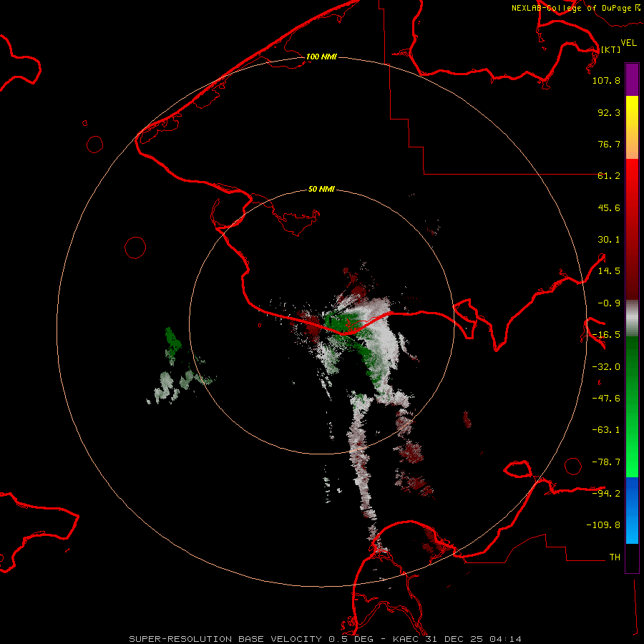Select the 14.5 scale value
This screenshot has width=644, height=644.
coord(609,271)
